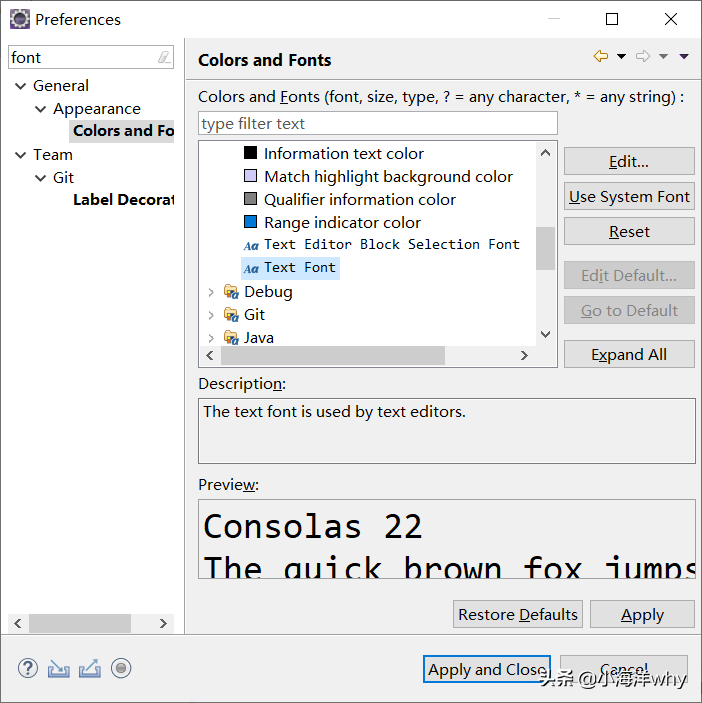Click Restore Defaults button

coord(518,614)
